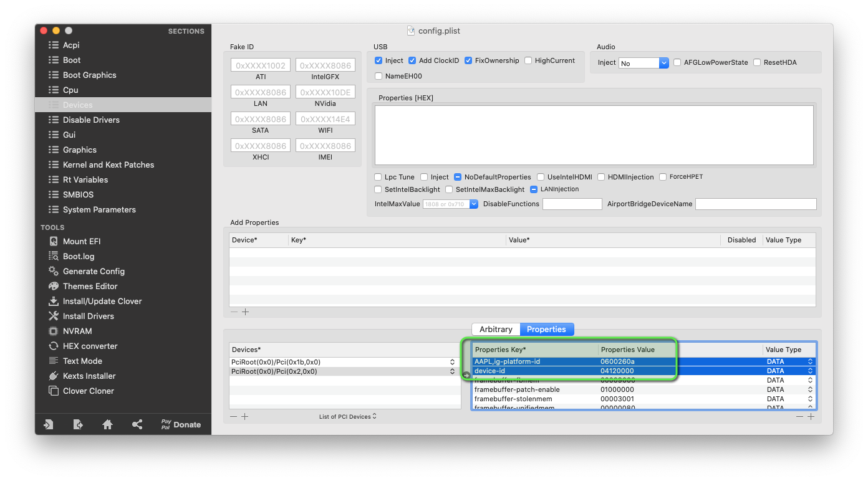Click the import configuration icon in bottom bar
The image size is (868, 481).
(49, 424)
